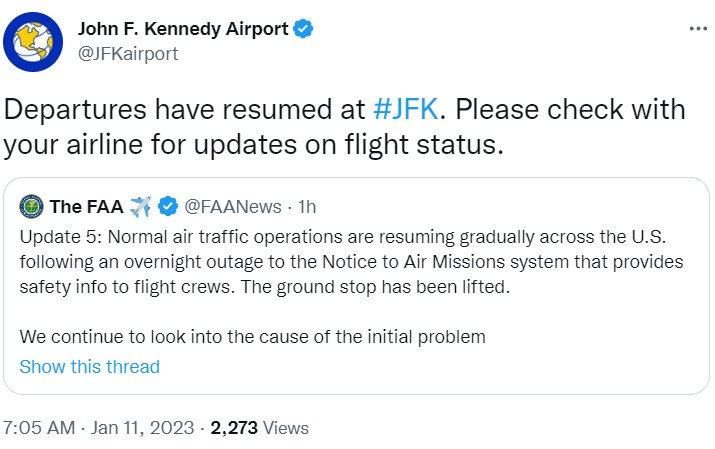The width and height of the screenshot is (715, 449).
Task: Click the FAA seal avatar in the quoted tweet
Action: pos(30,207)
